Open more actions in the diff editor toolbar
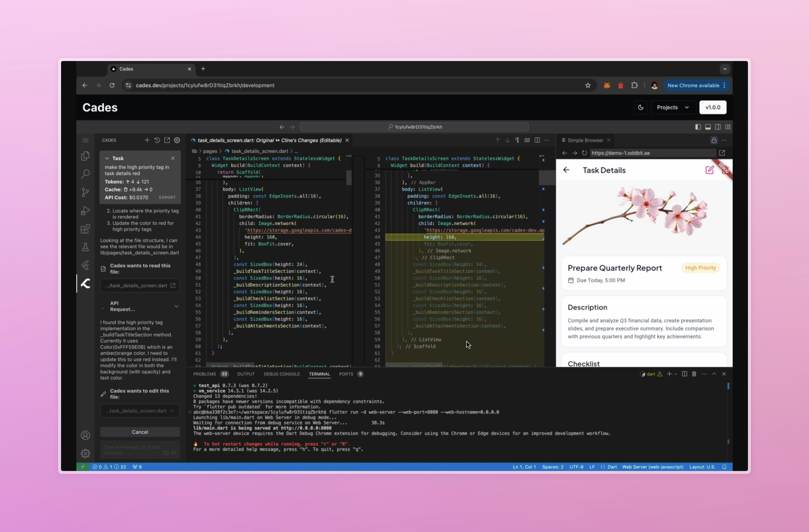The height and width of the screenshot is (532, 809). (547, 140)
